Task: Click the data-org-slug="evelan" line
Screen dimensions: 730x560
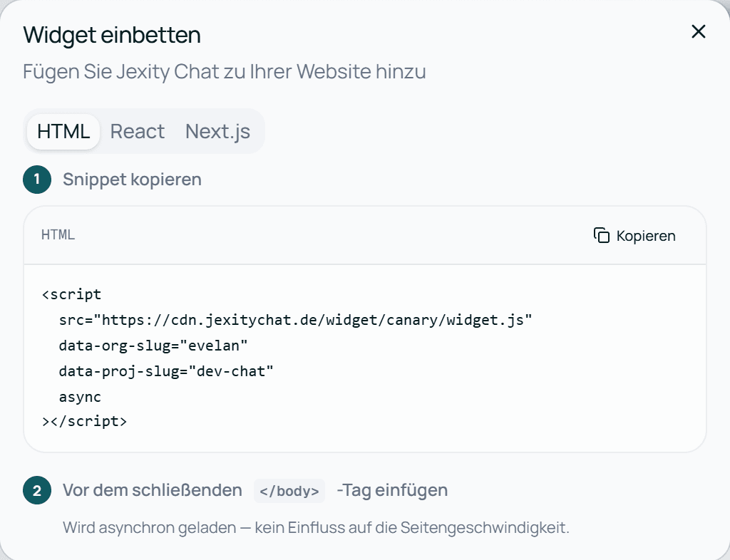Action: (x=153, y=346)
